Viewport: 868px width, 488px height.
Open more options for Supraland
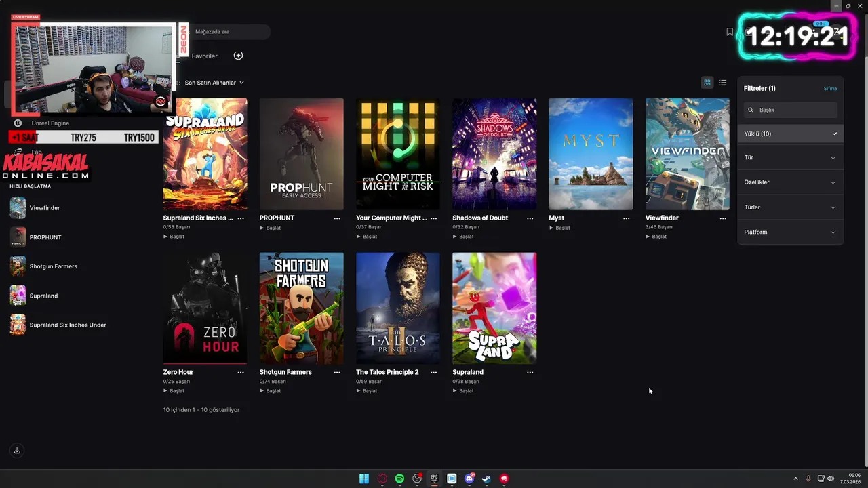click(530, 372)
